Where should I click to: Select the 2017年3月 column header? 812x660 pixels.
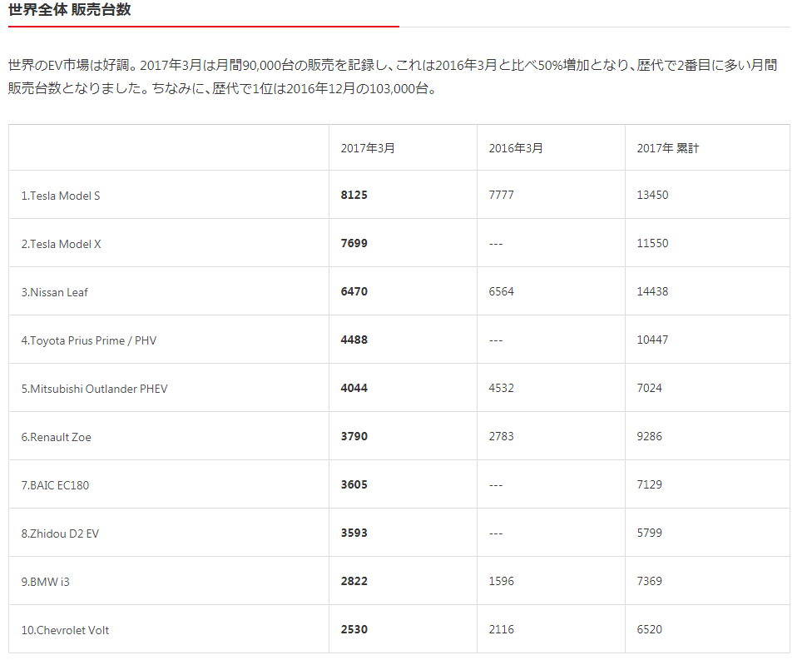tap(368, 148)
